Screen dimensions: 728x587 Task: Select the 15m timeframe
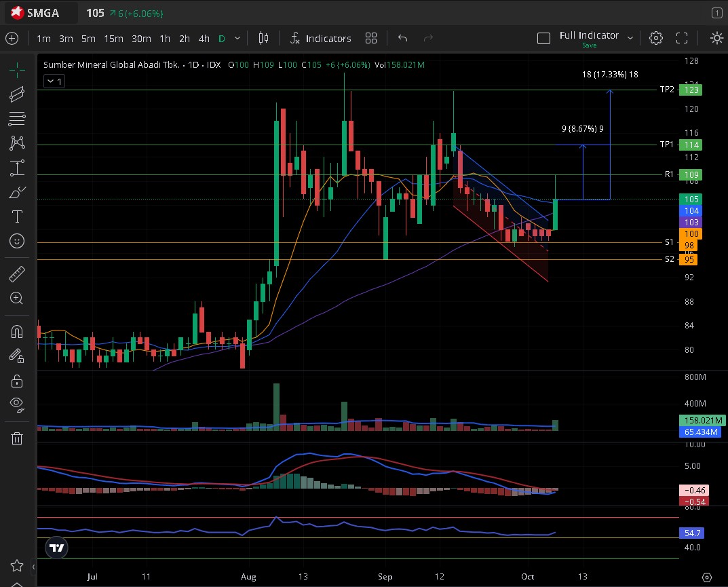(113, 39)
